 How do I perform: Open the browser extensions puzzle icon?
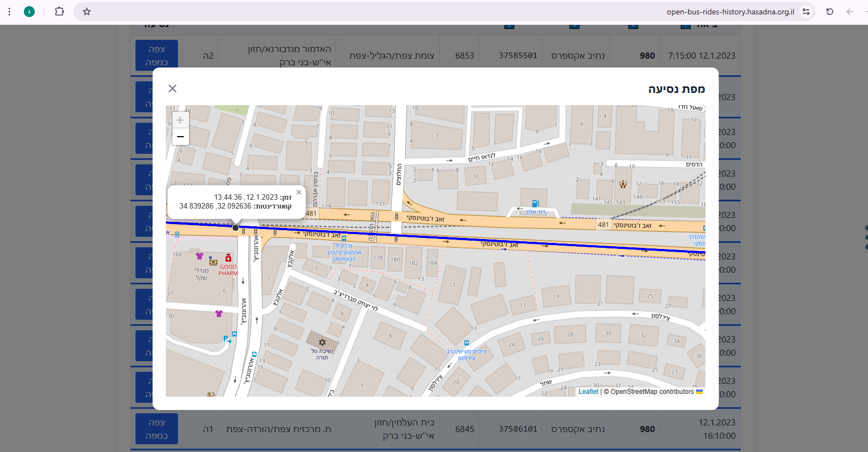59,12
